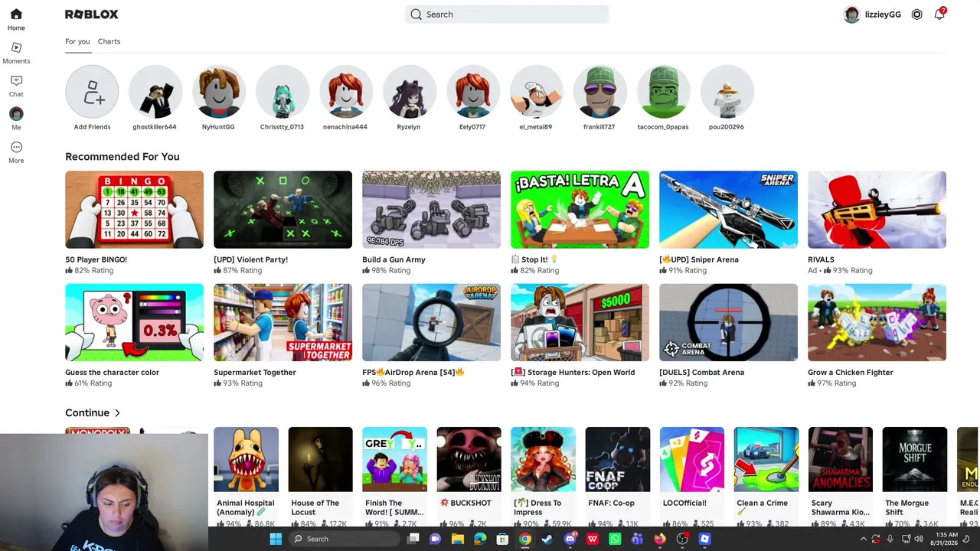Open the More menu in sidebar
This screenshot has height=551, width=980.
coord(16,147)
